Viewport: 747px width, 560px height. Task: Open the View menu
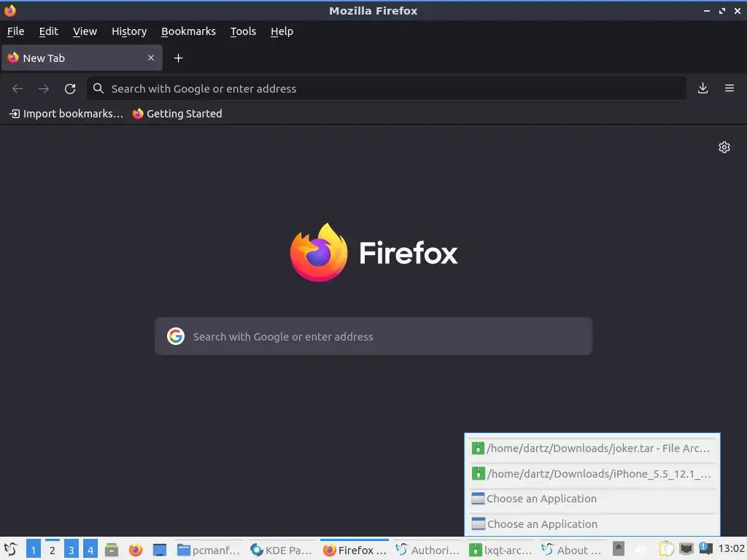(85, 31)
